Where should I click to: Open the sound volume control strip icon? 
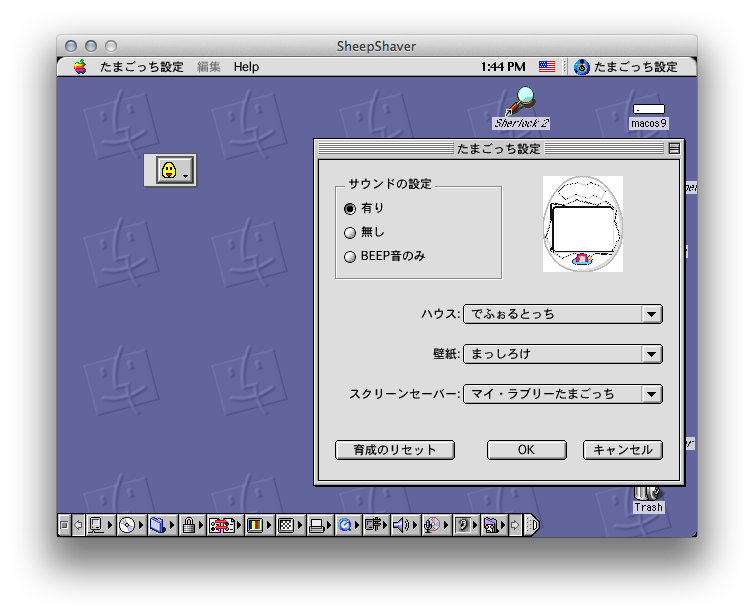400,525
